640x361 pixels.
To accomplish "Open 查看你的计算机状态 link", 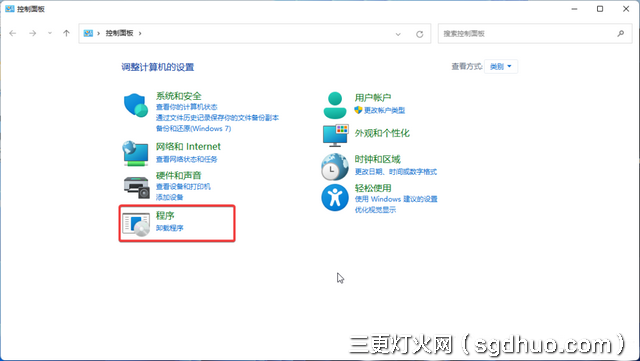I will [x=187, y=107].
